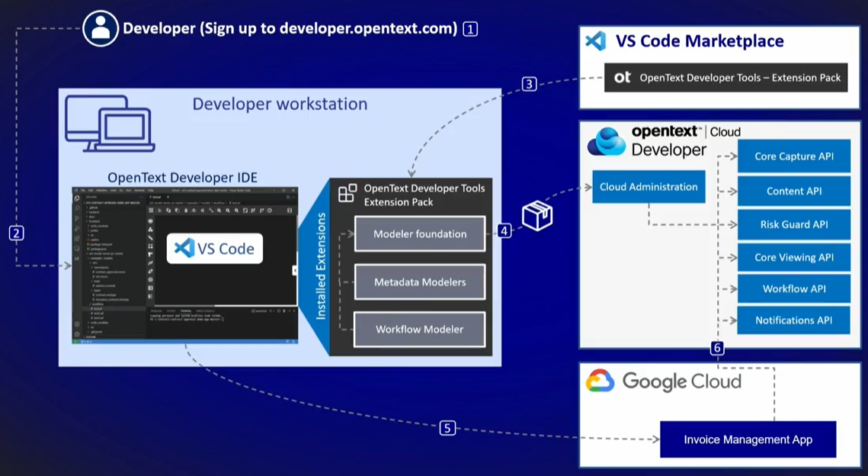Select the Core Capture API box

coord(794,156)
